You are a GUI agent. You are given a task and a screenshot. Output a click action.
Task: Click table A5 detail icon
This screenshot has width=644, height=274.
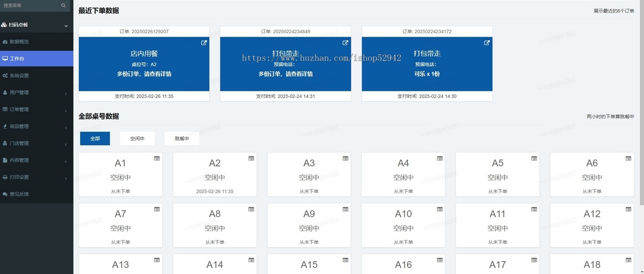(534, 158)
